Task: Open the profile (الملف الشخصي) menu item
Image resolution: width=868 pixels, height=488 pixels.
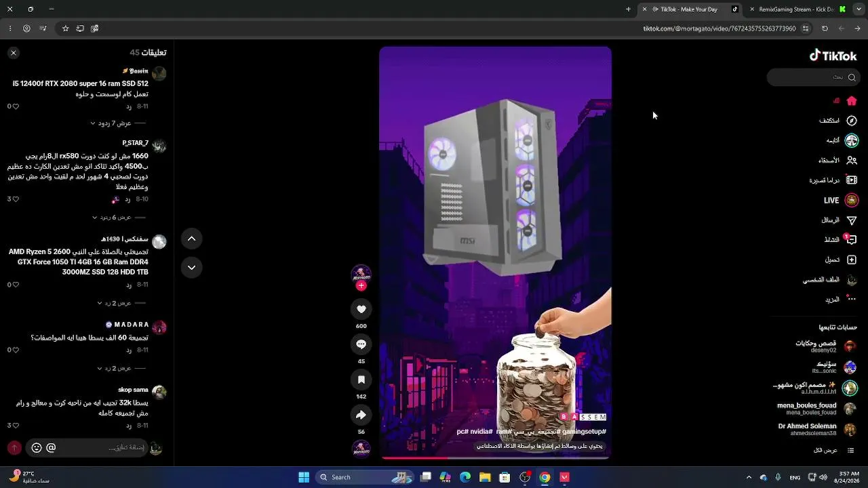Action: pyautogui.click(x=830, y=279)
